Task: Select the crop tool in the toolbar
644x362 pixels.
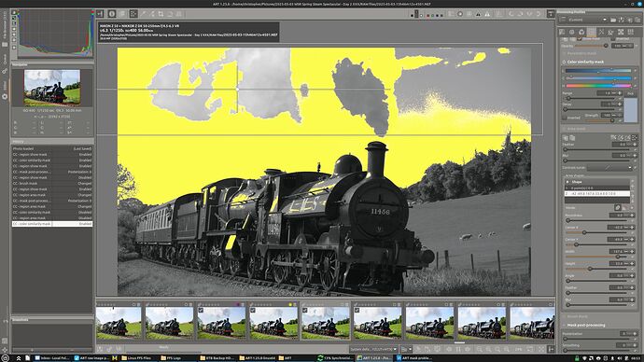Action: 161,14
